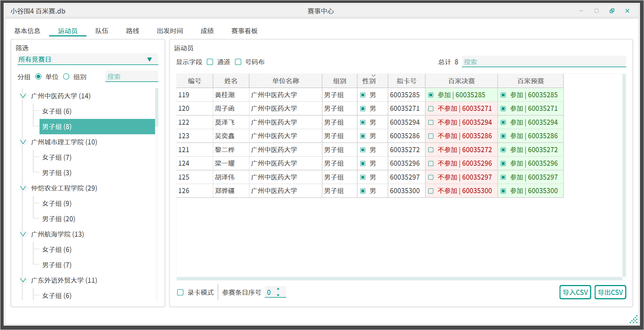Click sort indicator on 性别 column header
The image size is (644, 330).
373,76
